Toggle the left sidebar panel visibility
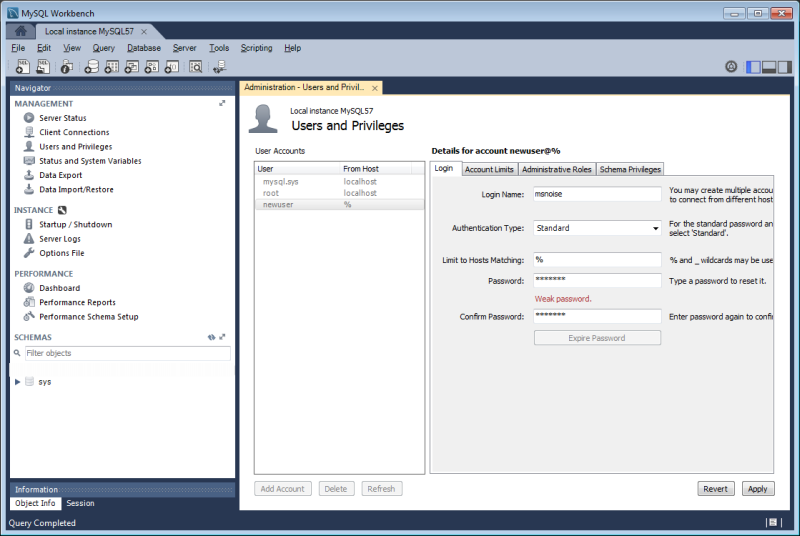 point(753,67)
